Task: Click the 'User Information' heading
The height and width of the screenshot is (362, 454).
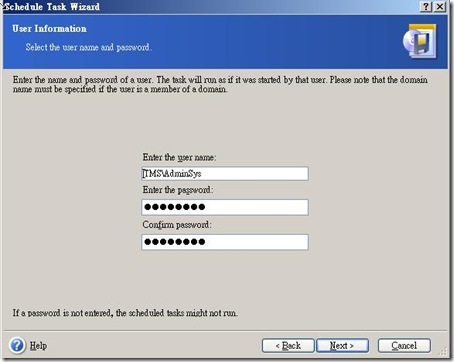Action: 49,29
